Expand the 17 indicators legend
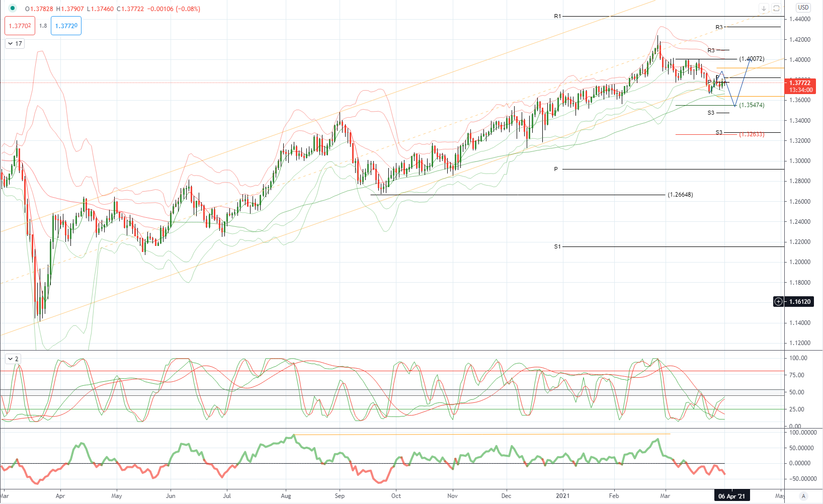Viewport: 823px width, 504px height. coord(15,44)
